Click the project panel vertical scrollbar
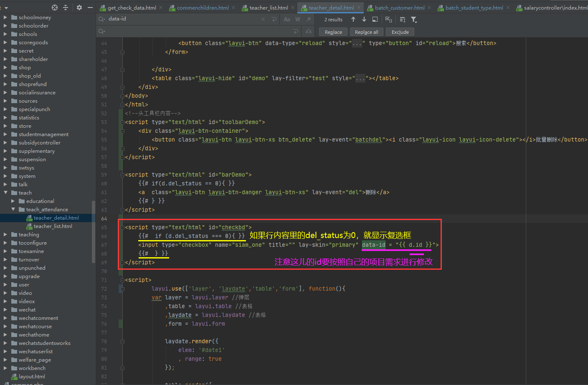588x385 pixels. 94,232
